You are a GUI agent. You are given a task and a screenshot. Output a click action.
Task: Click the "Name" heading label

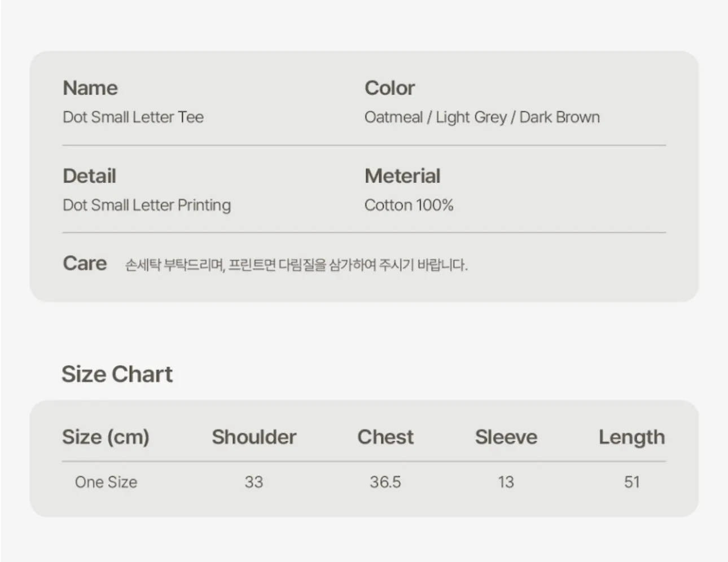tap(90, 88)
